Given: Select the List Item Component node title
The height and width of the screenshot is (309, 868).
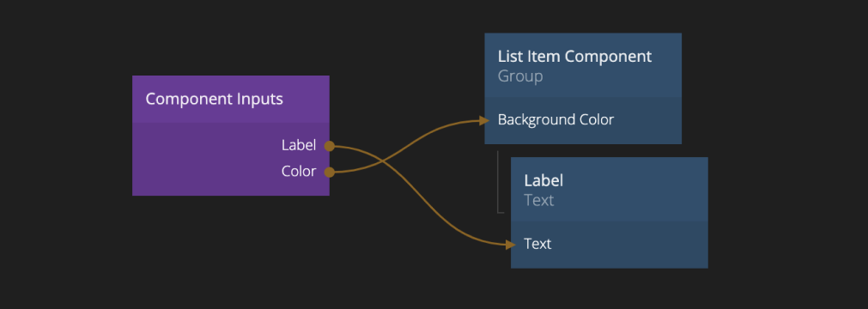Looking at the screenshot, I should click(574, 57).
